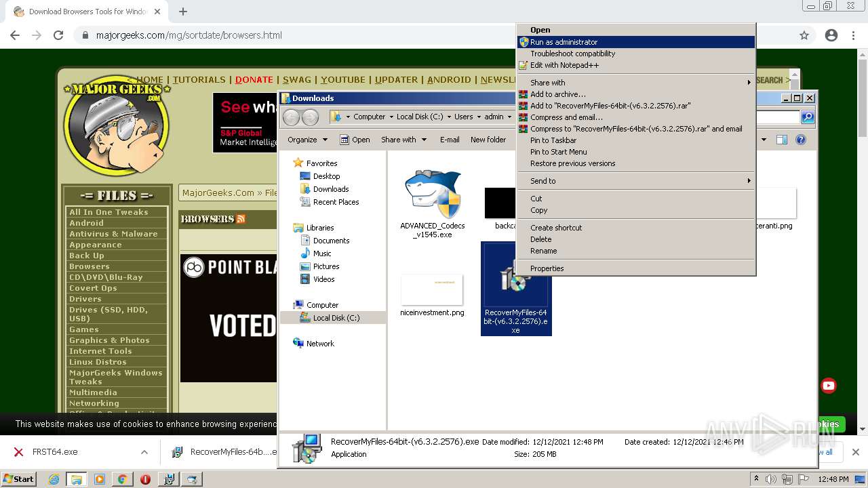
Task: Click Compress and email... WinRAR entry
Action: [x=636, y=117]
